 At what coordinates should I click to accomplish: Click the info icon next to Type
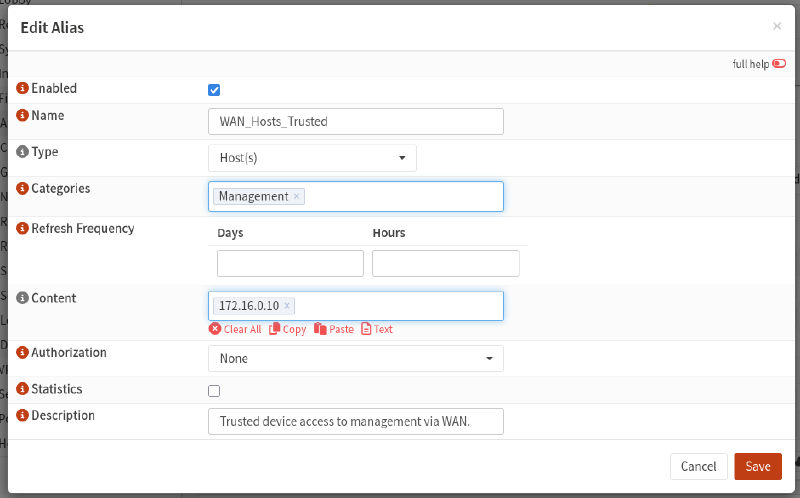click(x=22, y=152)
